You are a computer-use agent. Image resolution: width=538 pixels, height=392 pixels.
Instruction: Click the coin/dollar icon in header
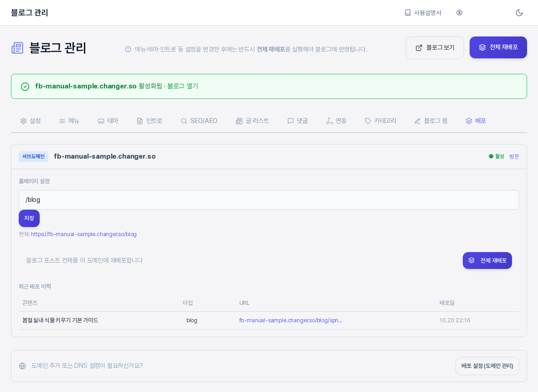[460, 13]
